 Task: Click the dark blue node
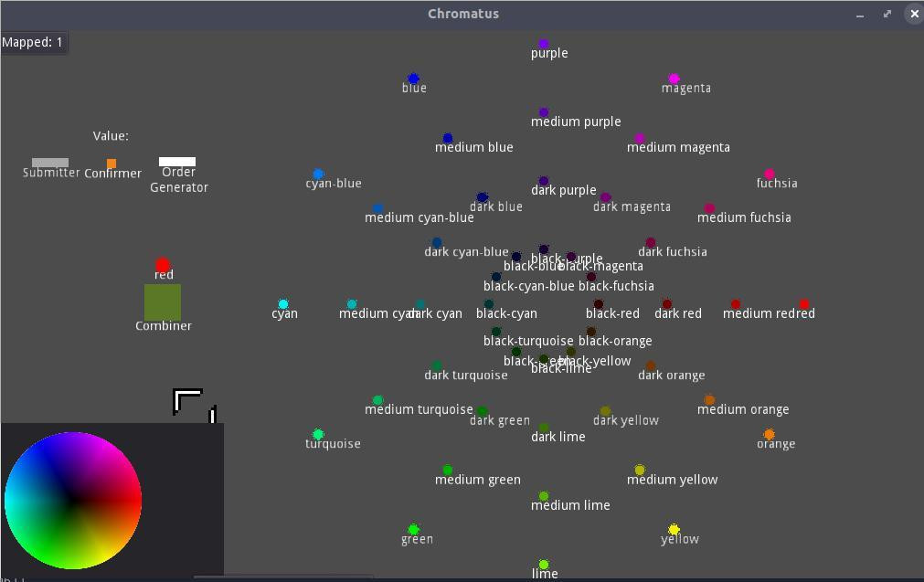point(482,197)
